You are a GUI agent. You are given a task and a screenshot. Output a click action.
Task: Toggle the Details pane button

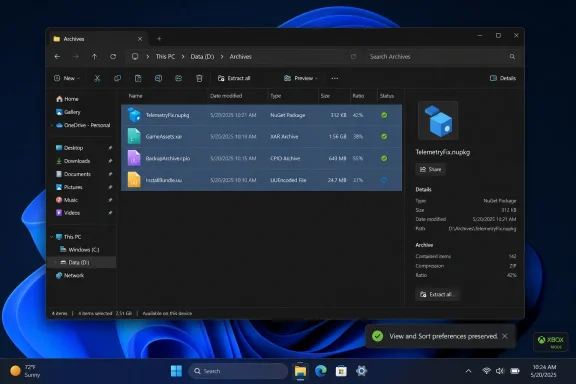pyautogui.click(x=503, y=78)
